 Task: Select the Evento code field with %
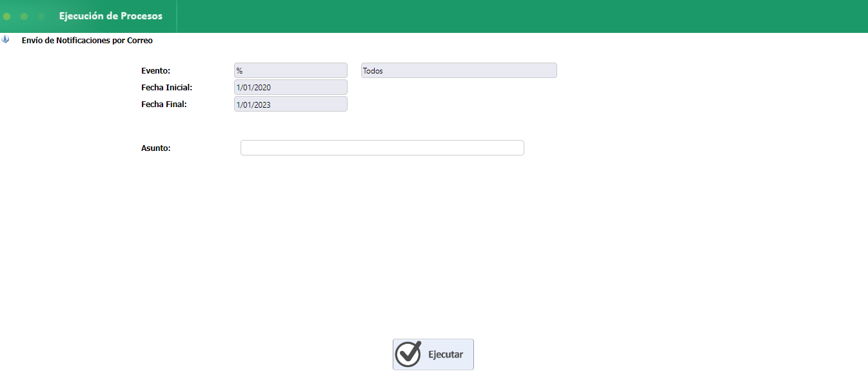291,70
